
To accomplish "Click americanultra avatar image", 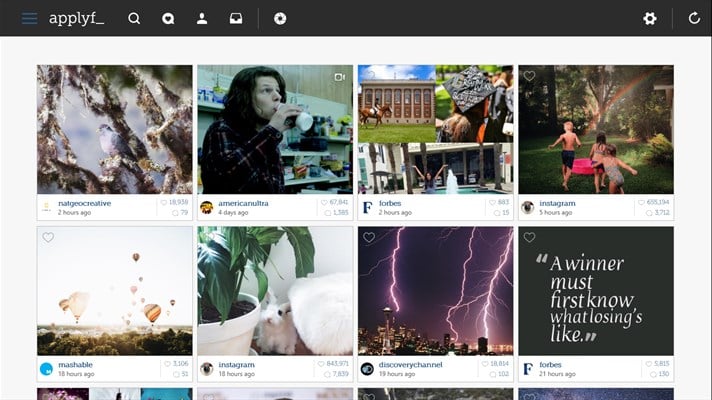I will tap(207, 207).
